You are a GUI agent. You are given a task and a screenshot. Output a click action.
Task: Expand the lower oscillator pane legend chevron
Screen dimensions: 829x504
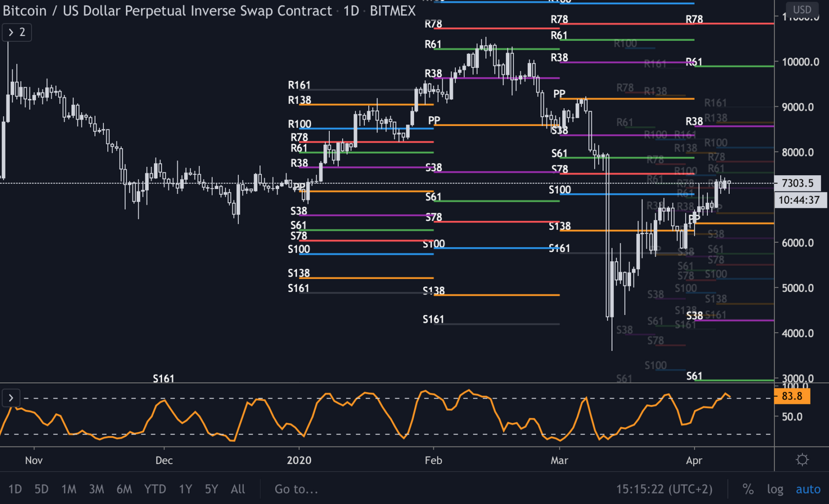11,398
